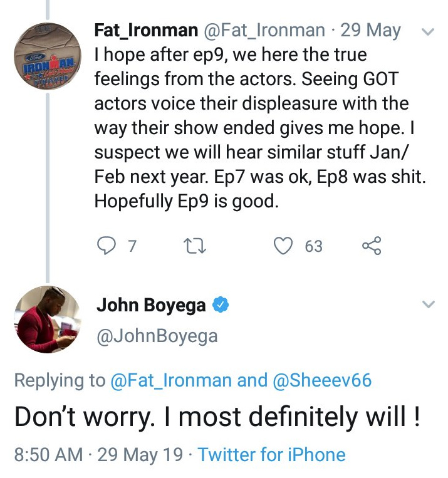The width and height of the screenshot is (448, 478).
Task: Open the Fat_Ironman bold display name
Action: tap(143, 30)
